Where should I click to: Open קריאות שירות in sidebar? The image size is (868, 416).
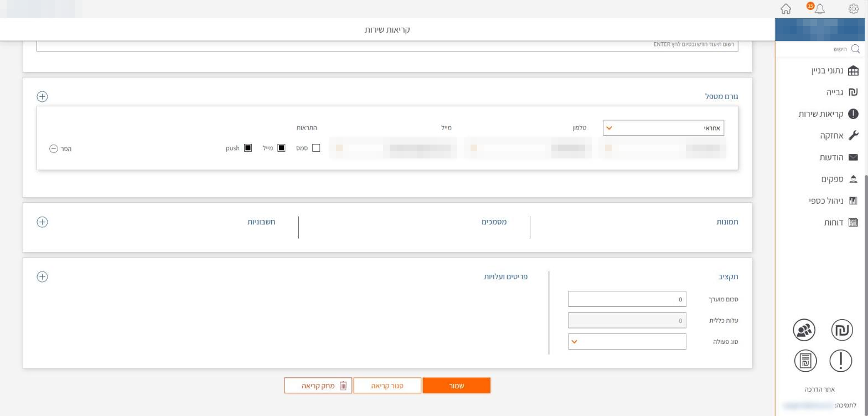tap(828, 114)
